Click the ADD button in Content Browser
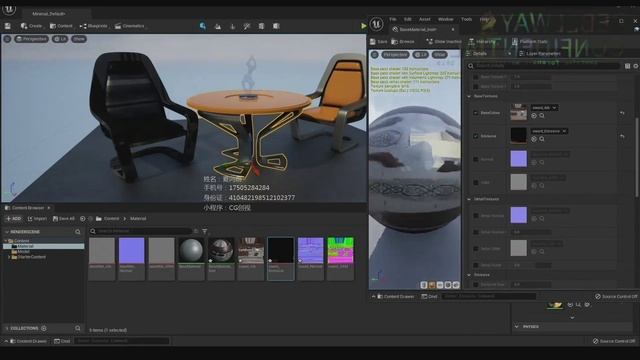640x360 pixels. [x=13, y=219]
